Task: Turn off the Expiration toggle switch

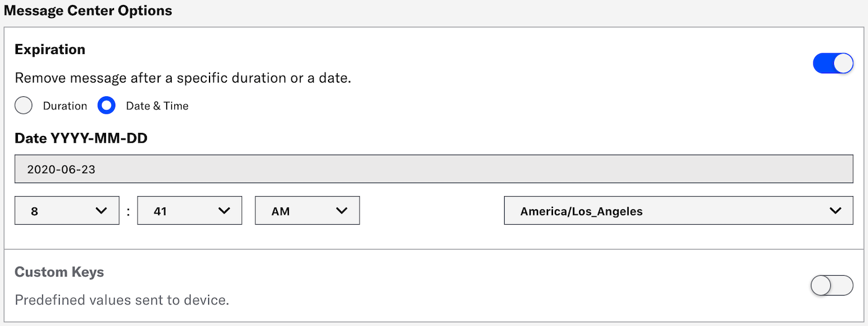Action: coord(833,63)
